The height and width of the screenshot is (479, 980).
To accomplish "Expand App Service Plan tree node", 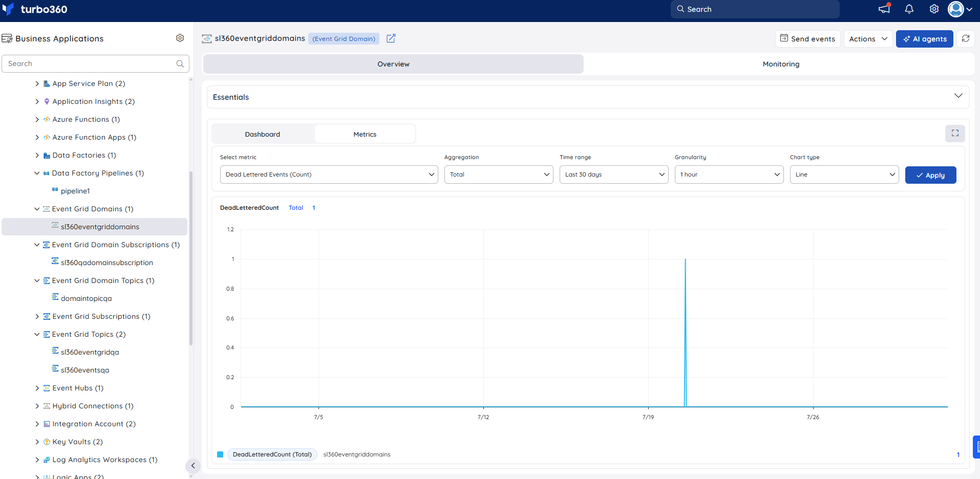I will (x=37, y=83).
